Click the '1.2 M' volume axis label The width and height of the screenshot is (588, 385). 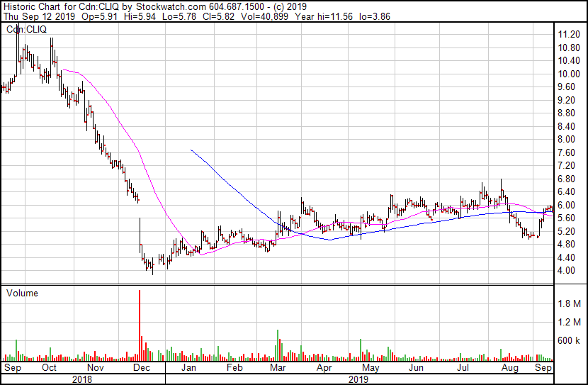click(x=570, y=322)
